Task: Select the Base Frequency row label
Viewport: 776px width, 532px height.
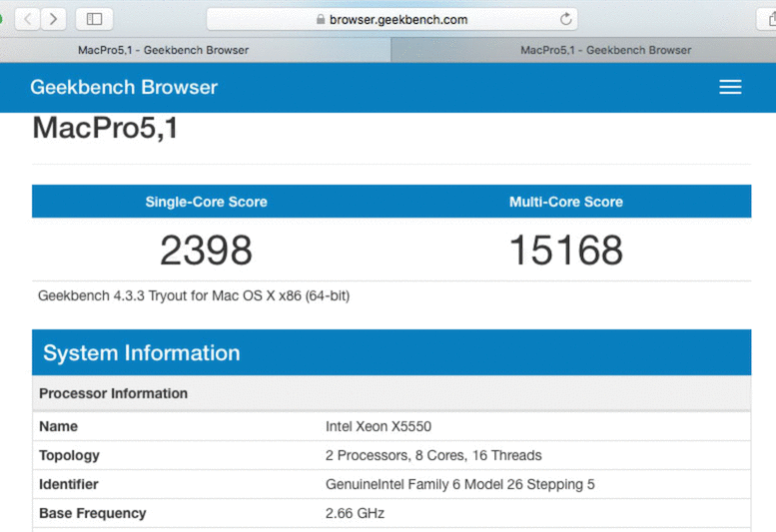Action: tap(93, 513)
